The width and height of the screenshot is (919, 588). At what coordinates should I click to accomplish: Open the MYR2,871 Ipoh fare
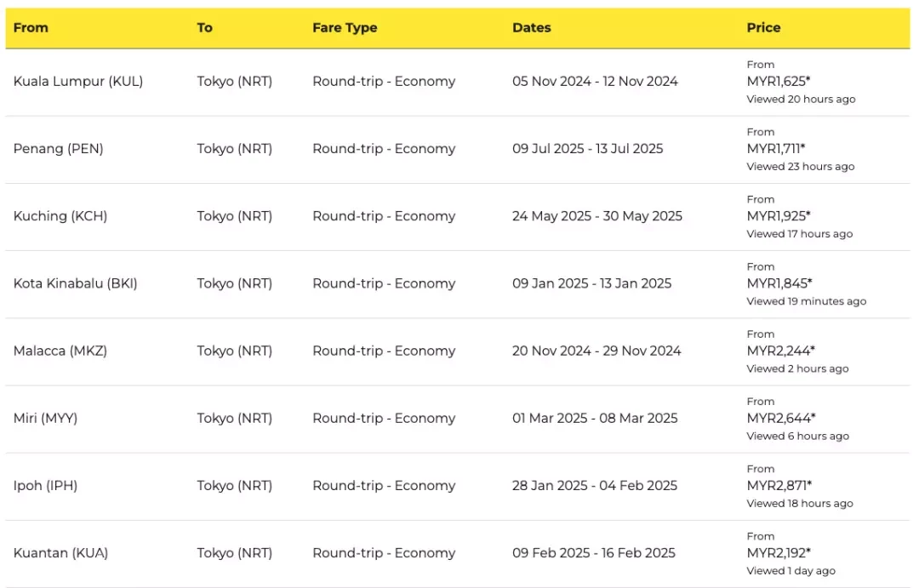779,486
